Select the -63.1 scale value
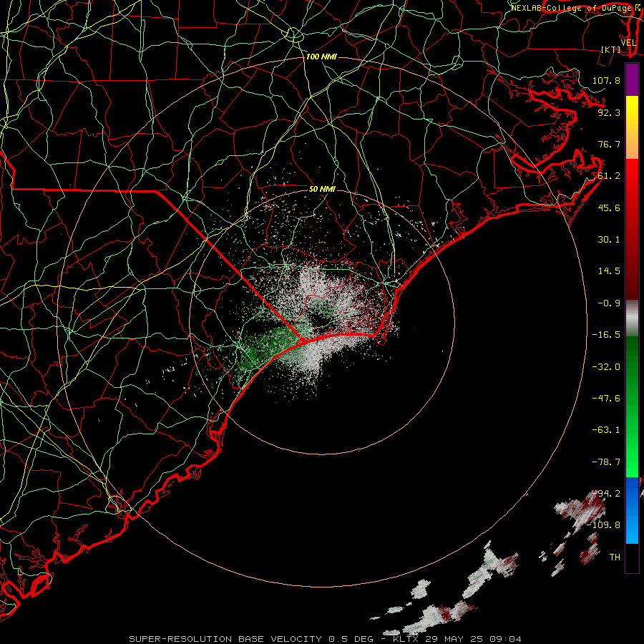Screen dimensions: 644x644 606,430
